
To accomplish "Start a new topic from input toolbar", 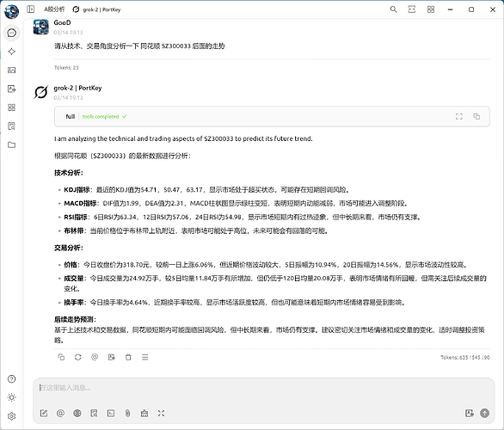I will pos(44,414).
